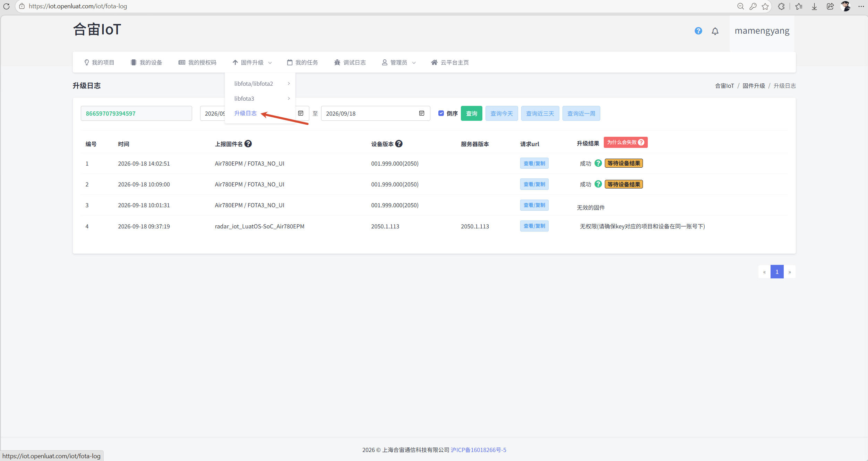868x461 pixels.
Task: Select 升级日志 in the dropdown menu
Action: 246,113
